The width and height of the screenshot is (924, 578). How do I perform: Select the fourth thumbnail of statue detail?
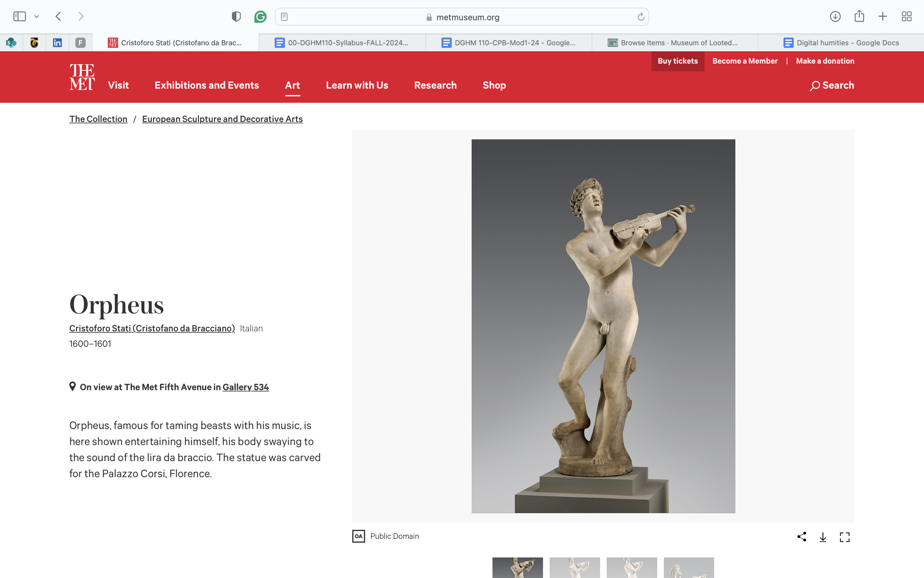[x=689, y=568]
